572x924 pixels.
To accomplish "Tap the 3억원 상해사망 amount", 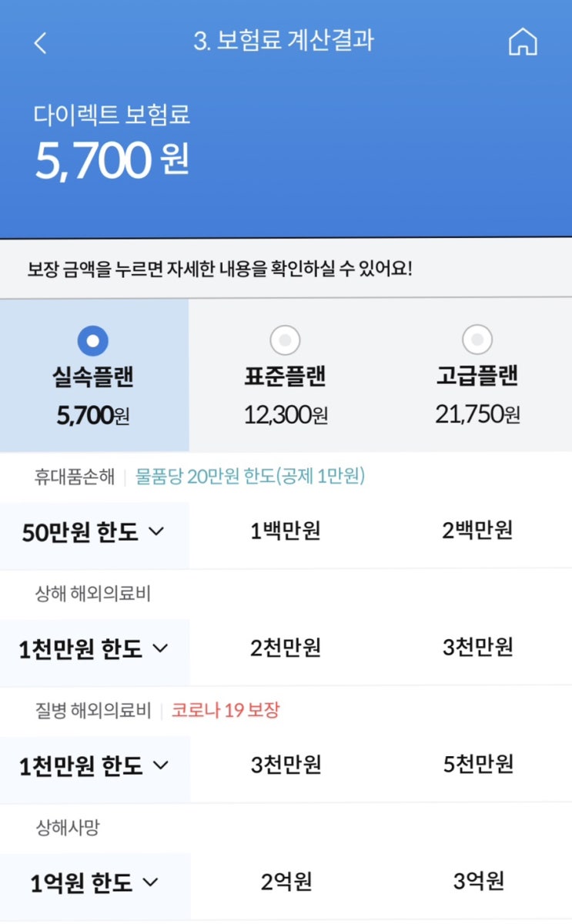I will [477, 882].
